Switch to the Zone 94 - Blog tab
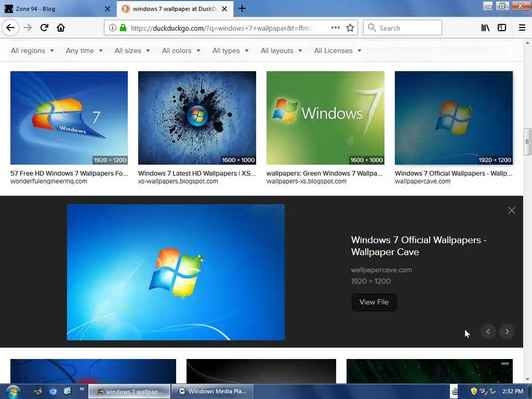Viewport: 532px width, 399px height. click(x=58, y=9)
